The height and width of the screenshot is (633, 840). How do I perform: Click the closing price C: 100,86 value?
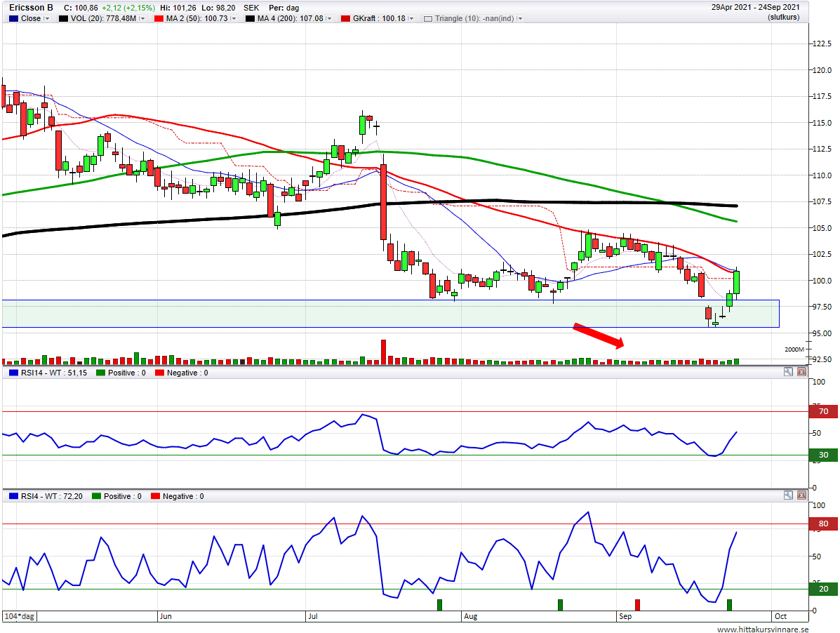(x=81, y=8)
